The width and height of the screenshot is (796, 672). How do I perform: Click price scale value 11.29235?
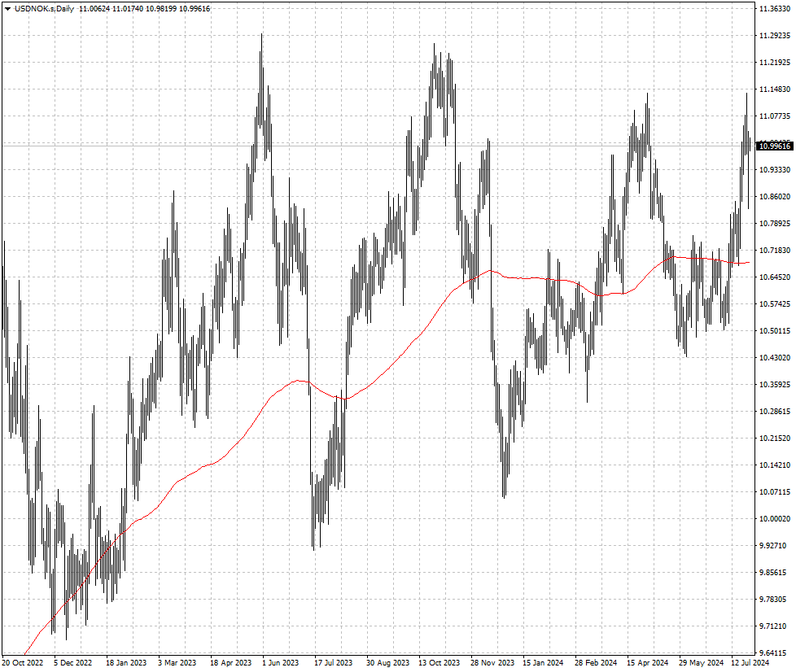point(775,36)
